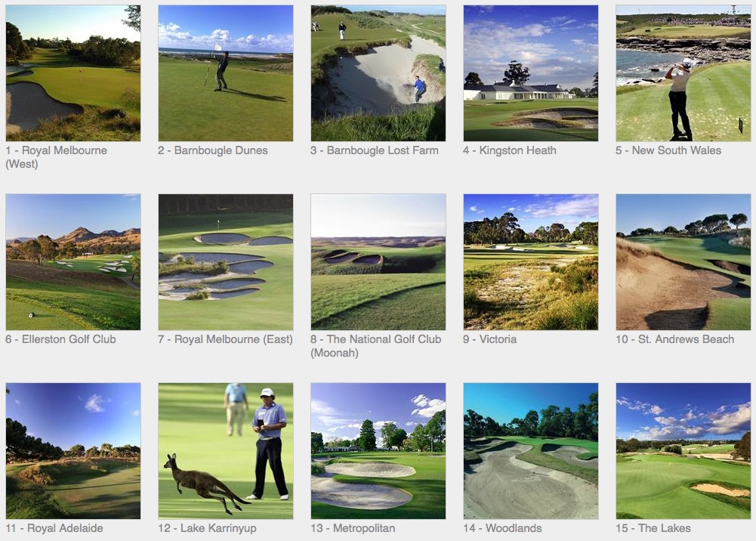Follow the '9 - Victoria' text link
The image size is (756, 541).
point(490,339)
